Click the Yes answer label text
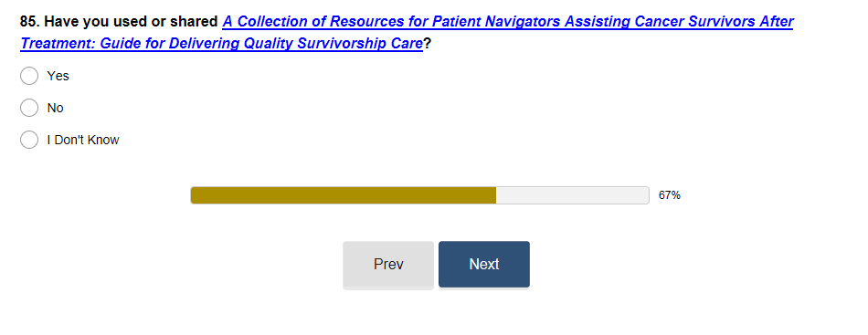Viewport: 868px width, 335px height. coord(58,76)
